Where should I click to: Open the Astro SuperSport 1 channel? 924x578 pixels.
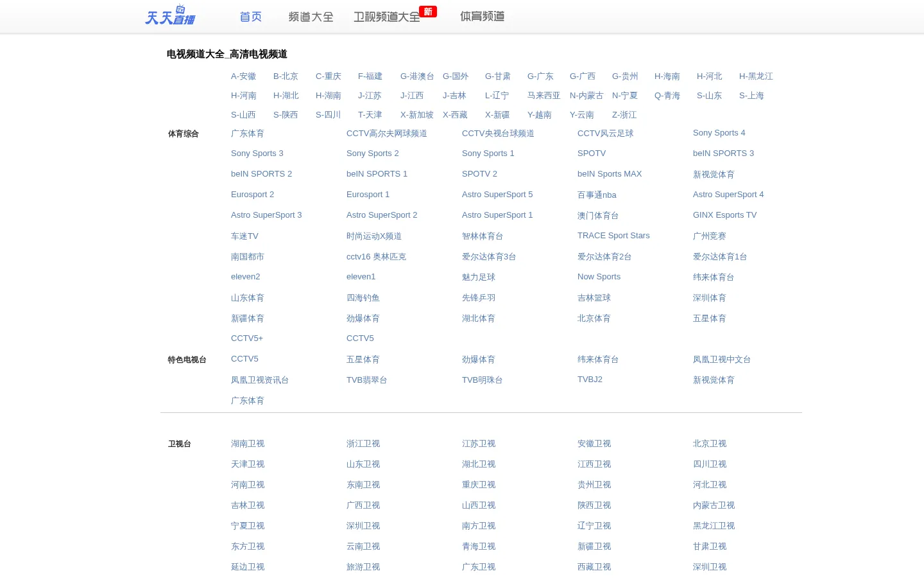point(497,215)
